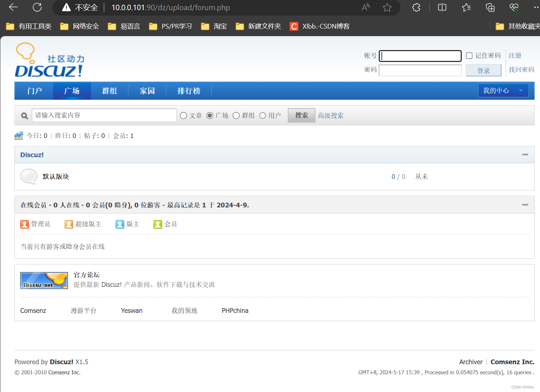Click the Discuz! logo

(x=49, y=60)
